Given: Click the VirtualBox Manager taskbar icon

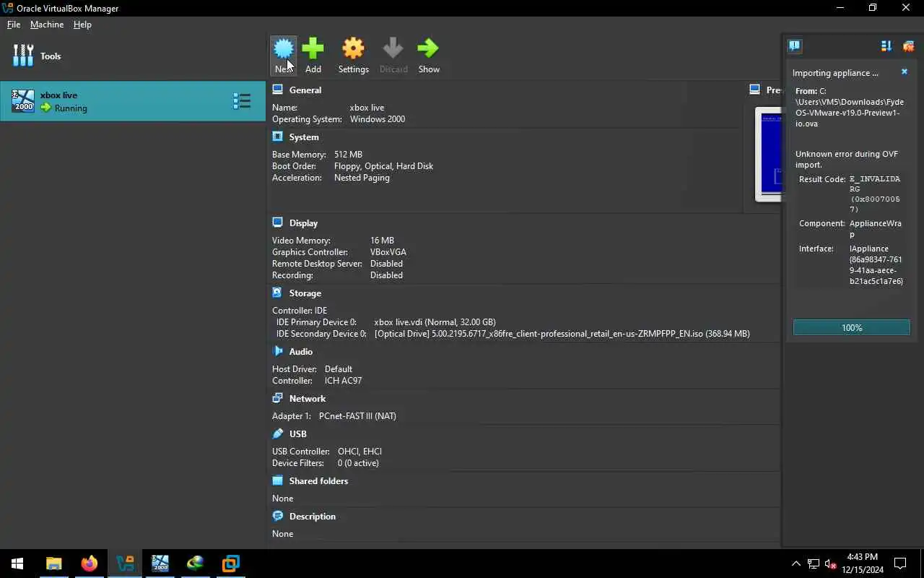Looking at the screenshot, I should (x=125, y=564).
